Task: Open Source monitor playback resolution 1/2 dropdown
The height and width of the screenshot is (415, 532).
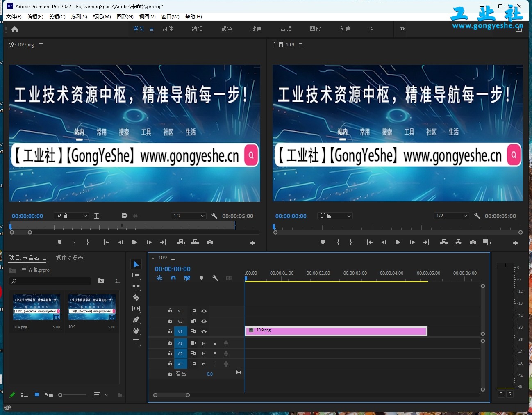Action: 189,216
